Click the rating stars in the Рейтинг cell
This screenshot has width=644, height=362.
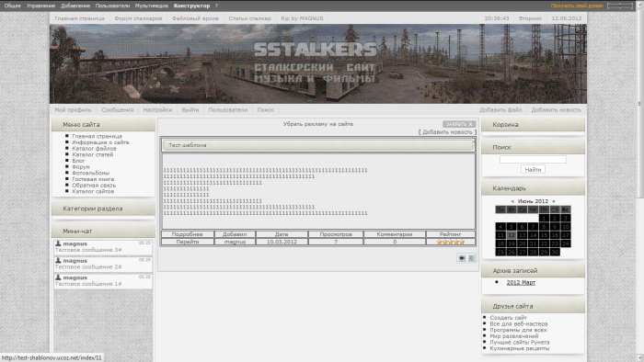(451, 242)
